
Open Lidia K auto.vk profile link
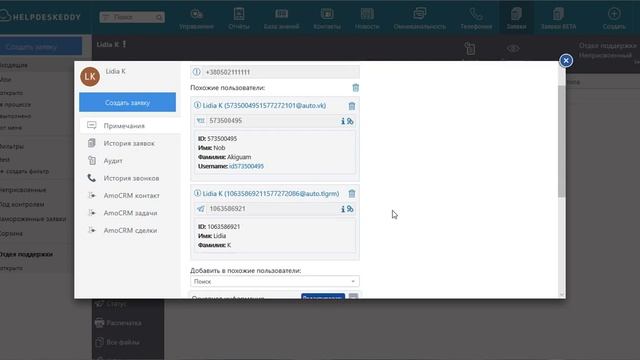point(264,105)
